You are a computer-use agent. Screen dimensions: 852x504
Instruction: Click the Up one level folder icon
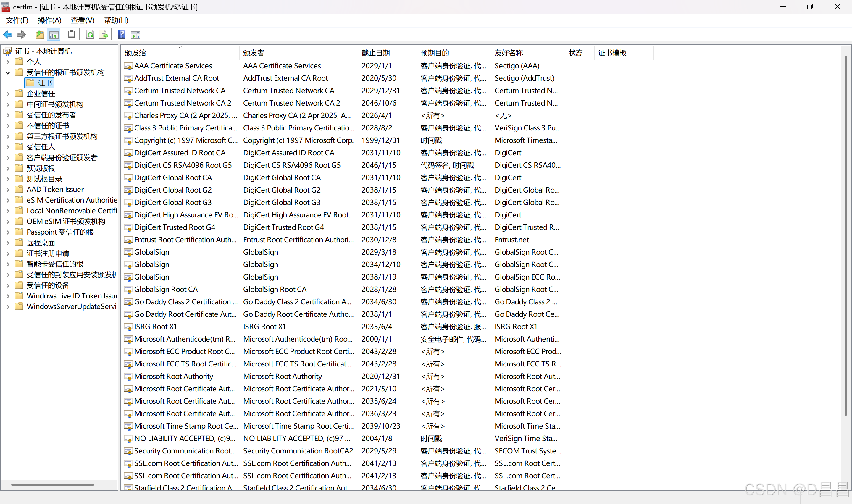pos(39,35)
